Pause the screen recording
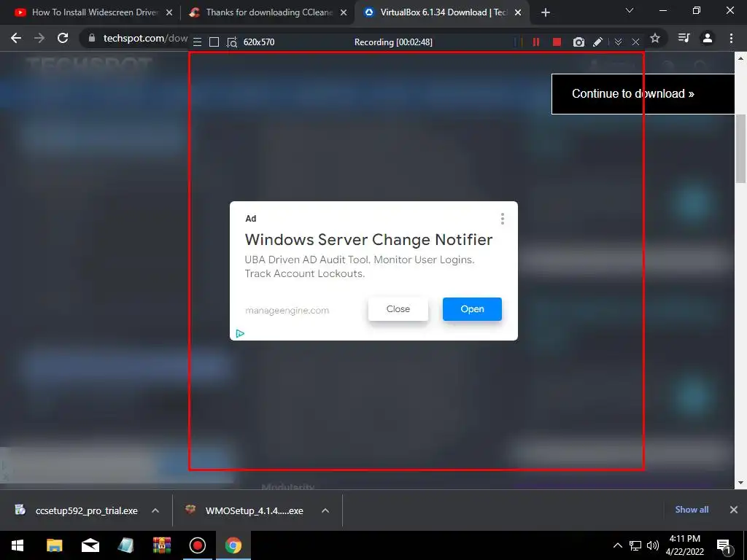This screenshot has height=560, width=747. tap(536, 42)
